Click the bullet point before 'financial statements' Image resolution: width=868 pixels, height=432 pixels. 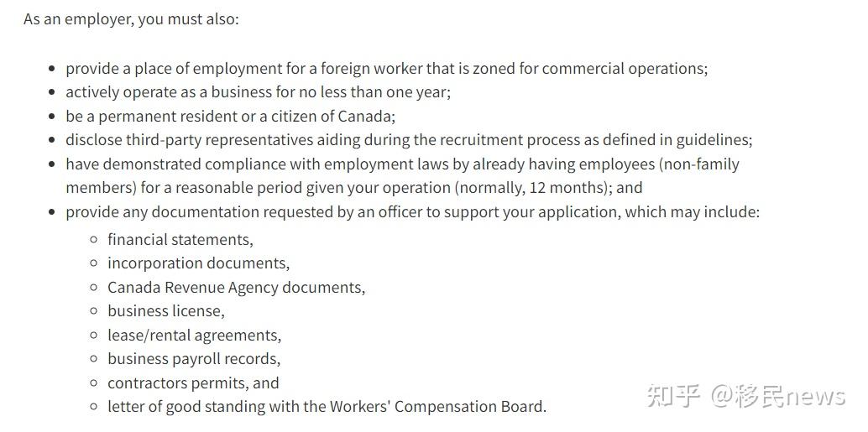click(x=93, y=240)
